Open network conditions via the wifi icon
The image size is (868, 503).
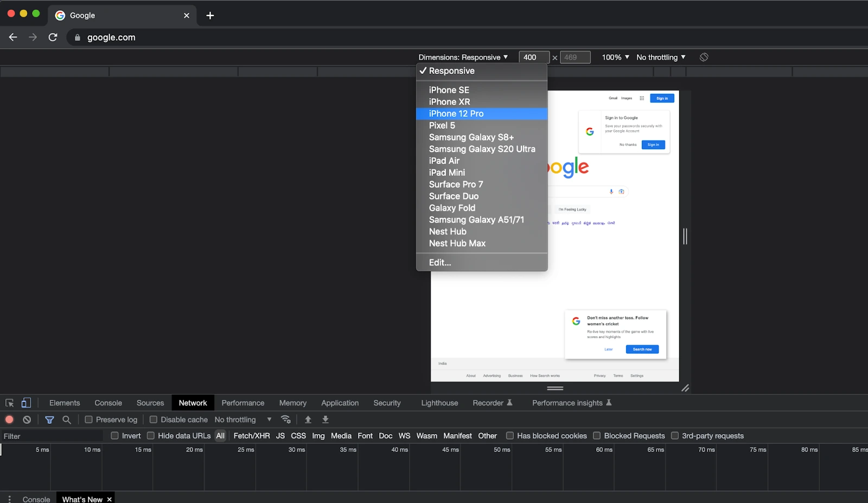pyautogui.click(x=286, y=419)
